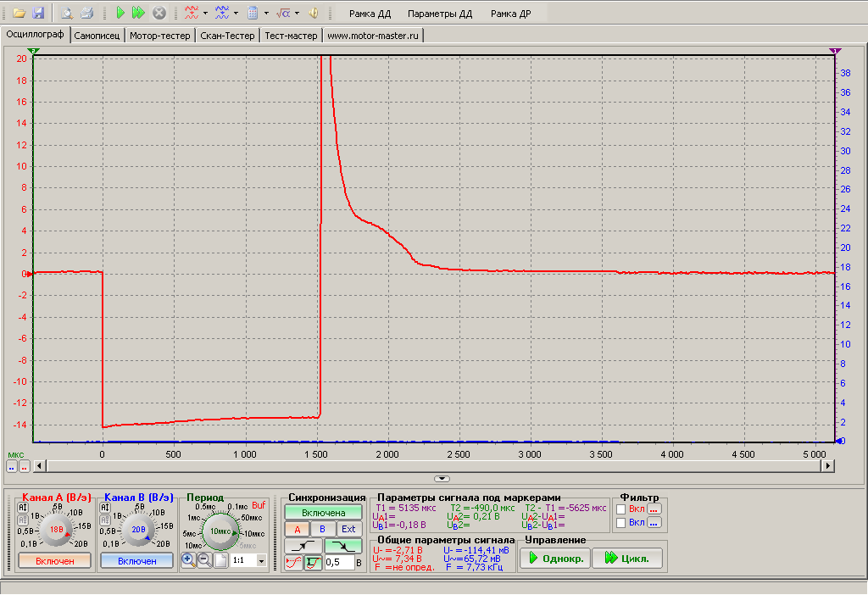
Task: Select sync source A
Action: point(298,529)
